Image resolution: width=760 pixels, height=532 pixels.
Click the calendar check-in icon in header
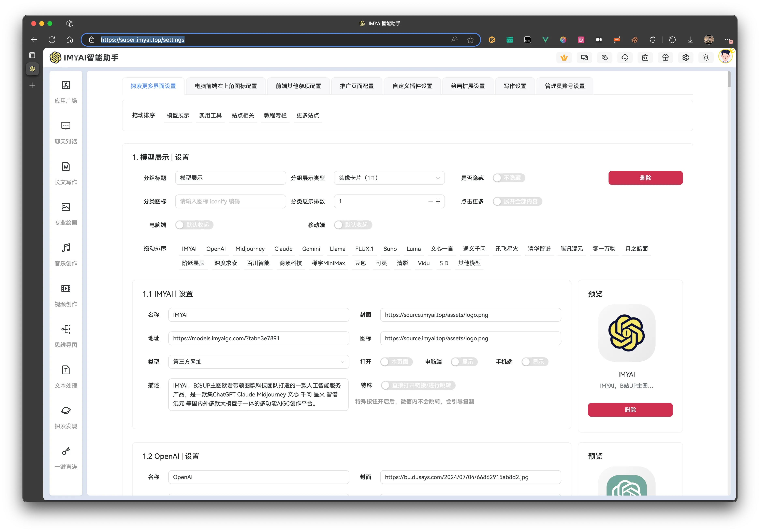tap(645, 58)
